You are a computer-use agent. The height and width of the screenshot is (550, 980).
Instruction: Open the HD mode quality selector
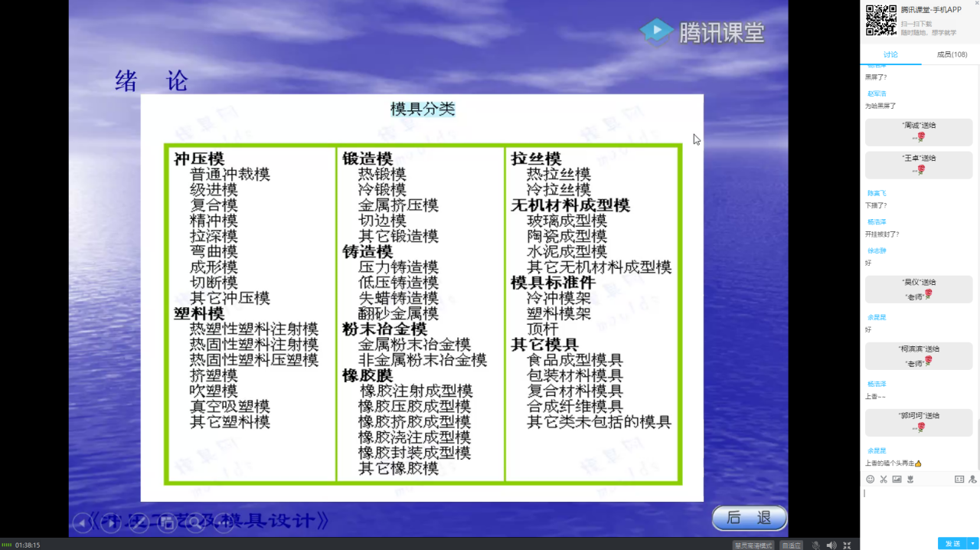click(x=753, y=545)
